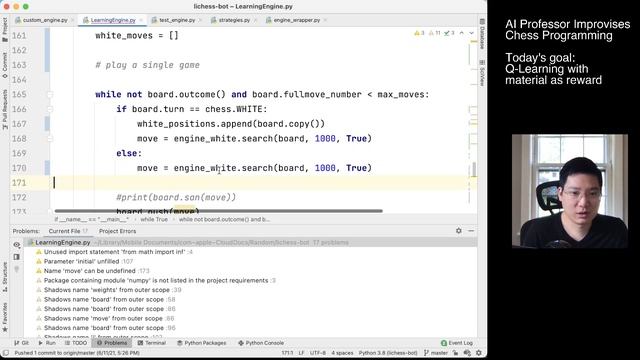Click the LF line separator selector
The width and height of the screenshot is (640, 360).
click(301, 353)
